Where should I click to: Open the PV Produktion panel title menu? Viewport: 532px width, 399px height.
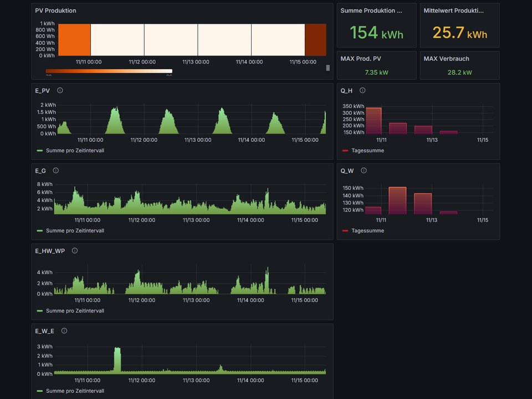[x=55, y=11]
